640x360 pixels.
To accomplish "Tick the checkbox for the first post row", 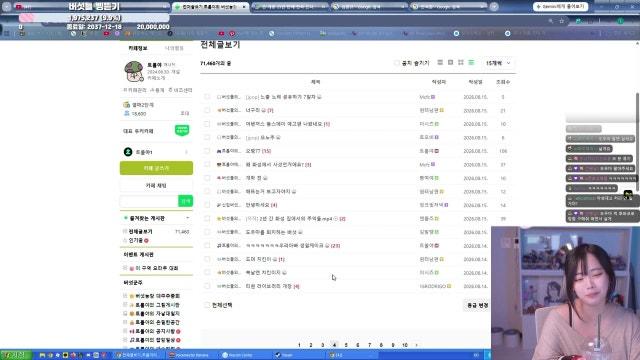I will (207, 97).
